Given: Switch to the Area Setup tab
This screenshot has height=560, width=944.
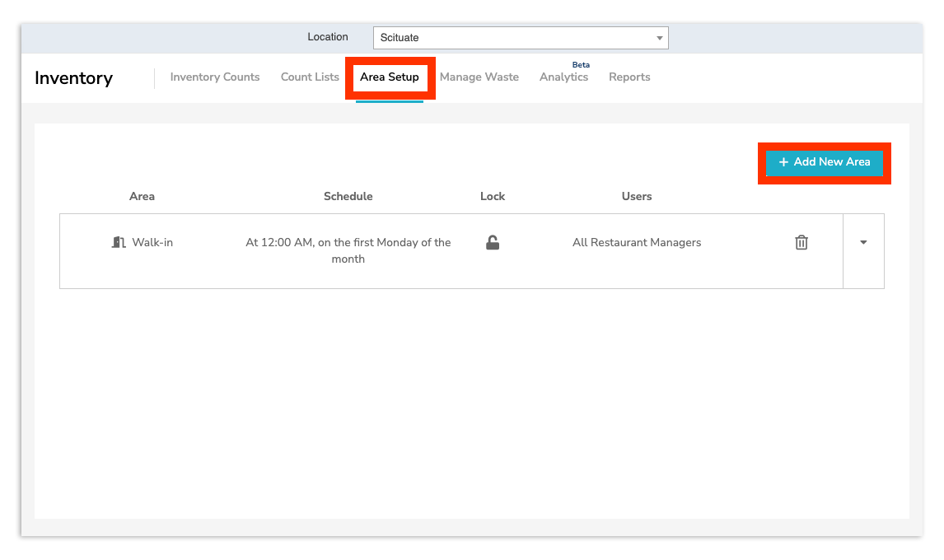Looking at the screenshot, I should (x=390, y=77).
